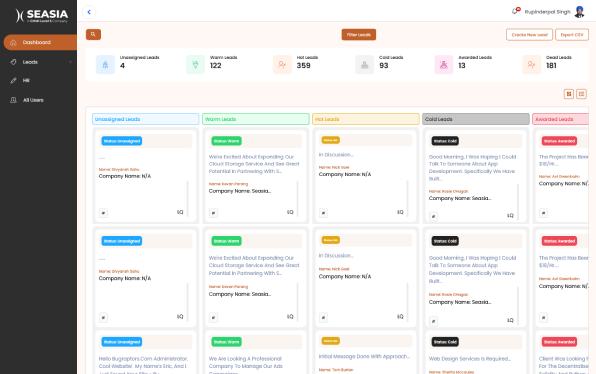Click Hot Leads count 359

[304, 66]
